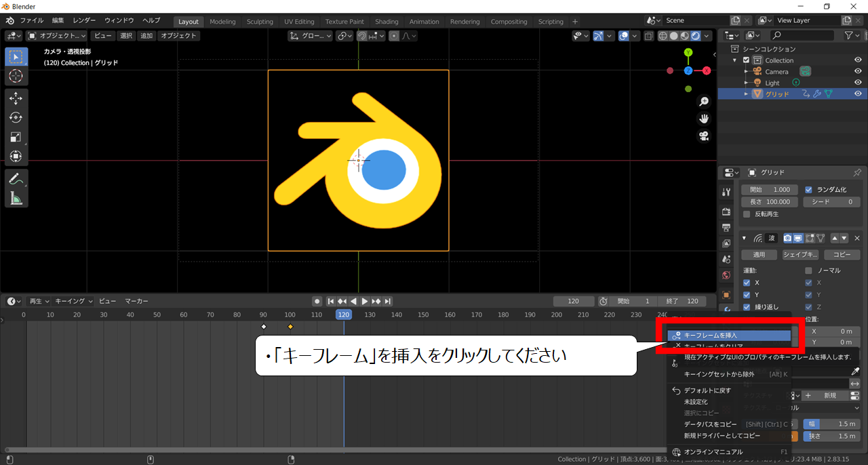Toggle proportional editing in the viewport header
Viewport: 868px width, 465px height.
click(394, 36)
